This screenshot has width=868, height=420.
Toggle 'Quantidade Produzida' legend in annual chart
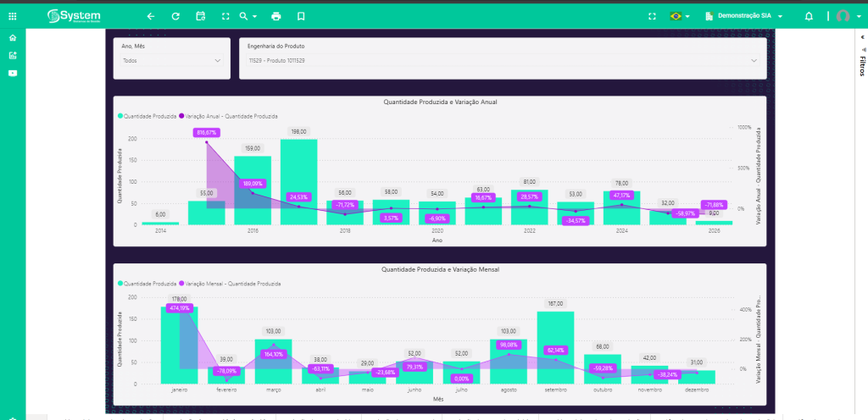[x=147, y=115]
